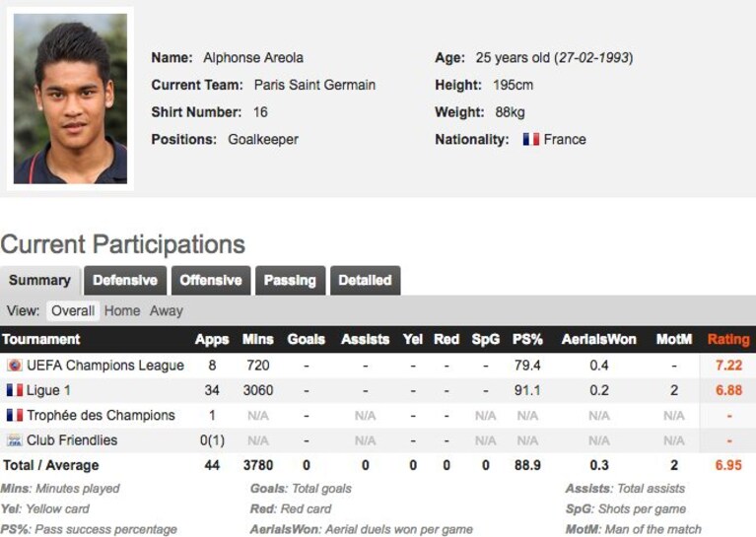Open the Ligue 1 tournament link
This screenshot has width=756, height=537.
pyautogui.click(x=48, y=390)
